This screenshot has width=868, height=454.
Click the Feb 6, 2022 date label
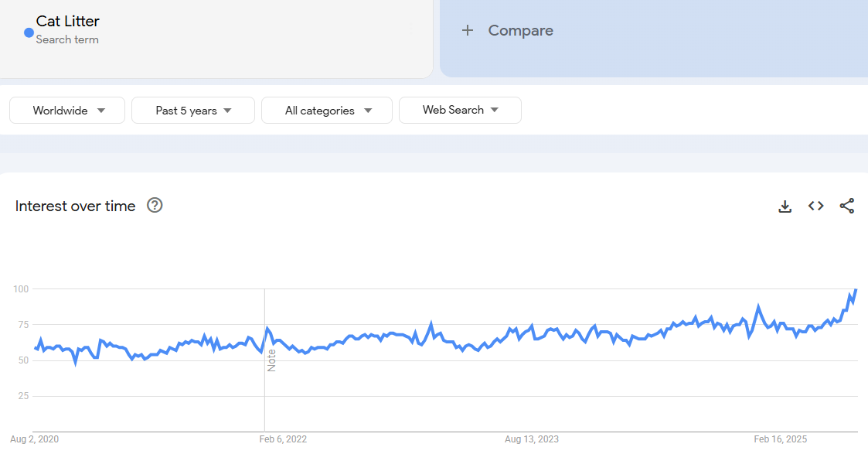(283, 439)
